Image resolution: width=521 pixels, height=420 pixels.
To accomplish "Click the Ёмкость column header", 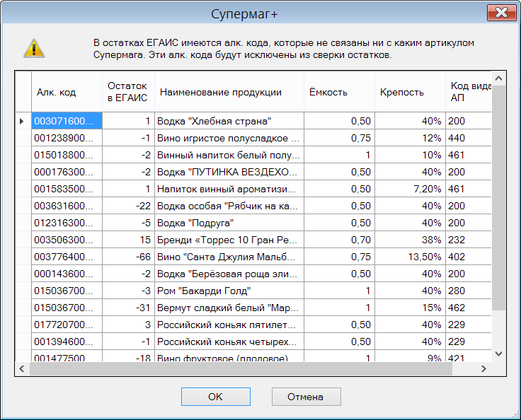I will click(x=339, y=92).
